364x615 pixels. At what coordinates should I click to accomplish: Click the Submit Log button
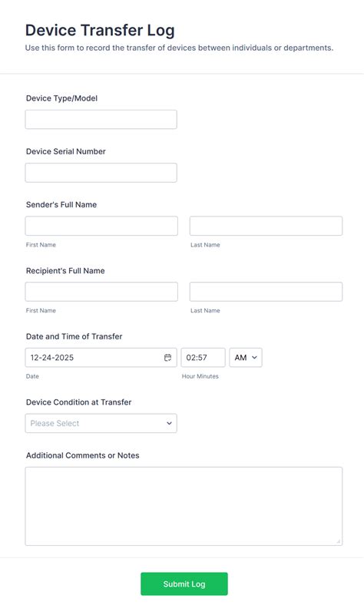point(184,584)
